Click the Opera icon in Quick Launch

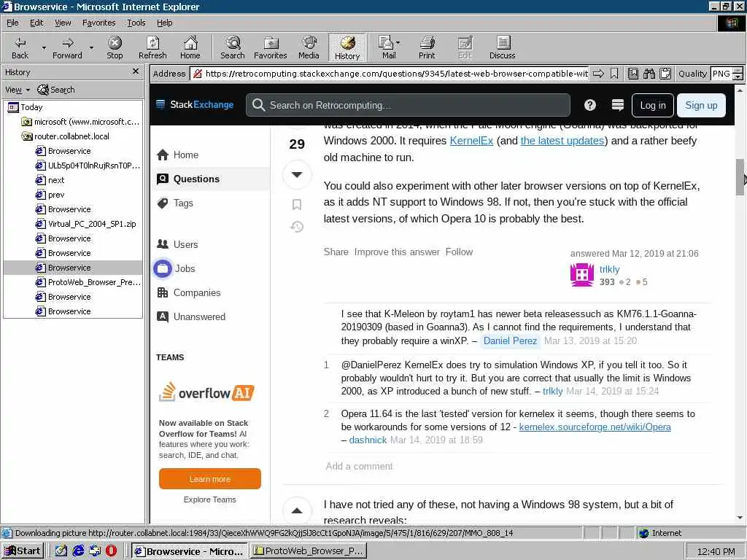click(112, 551)
